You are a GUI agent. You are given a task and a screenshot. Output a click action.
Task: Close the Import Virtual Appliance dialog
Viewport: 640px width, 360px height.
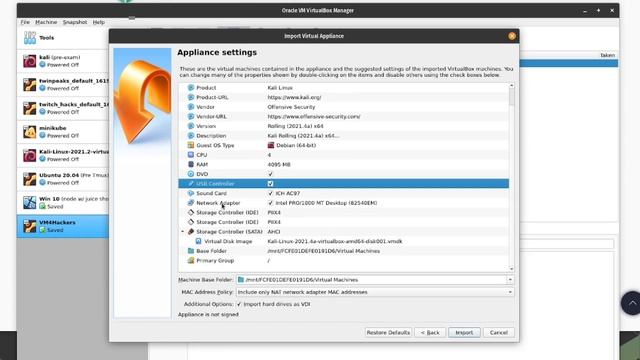click(x=512, y=36)
